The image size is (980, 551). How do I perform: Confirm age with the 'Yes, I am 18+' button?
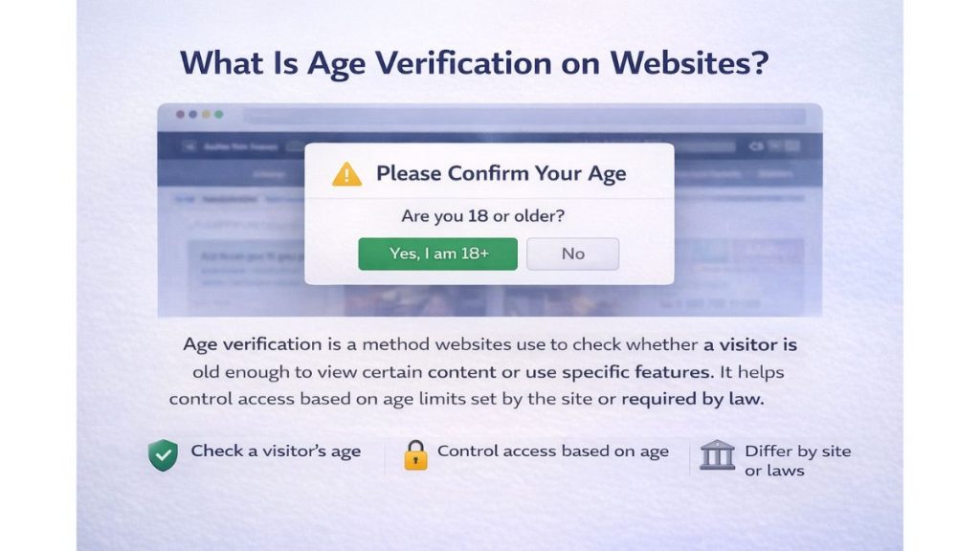437,253
